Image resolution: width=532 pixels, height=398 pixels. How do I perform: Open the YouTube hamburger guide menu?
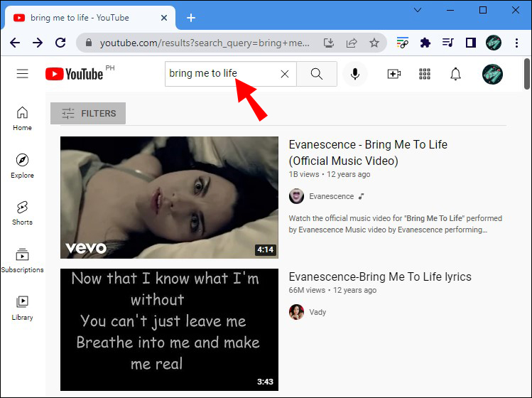pos(23,74)
